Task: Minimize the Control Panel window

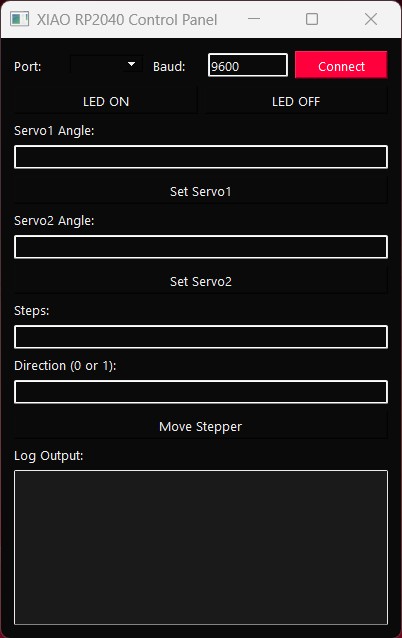Action: (254, 19)
